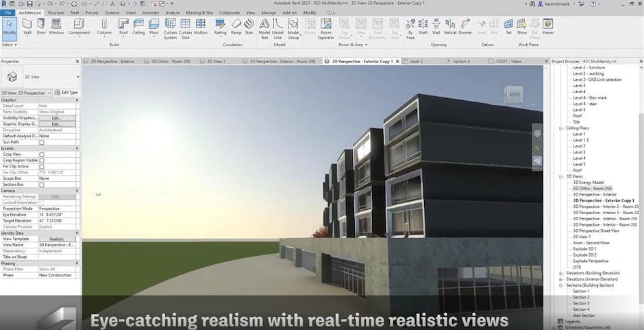644x330 pixels.
Task: Open the view tabs overflow dropdown arrow
Action: tap(546, 61)
